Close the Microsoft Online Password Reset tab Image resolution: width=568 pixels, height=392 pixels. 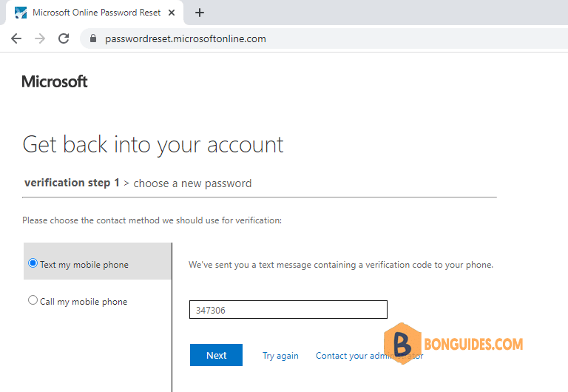(172, 13)
